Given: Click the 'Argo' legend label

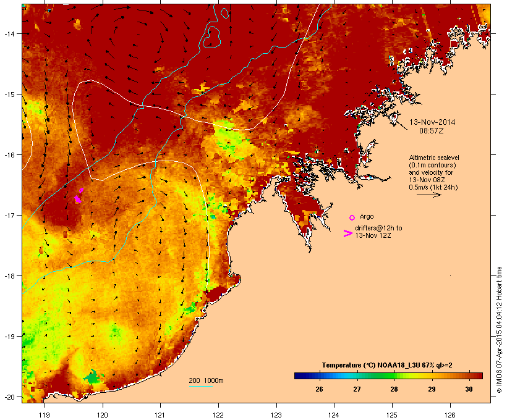Looking at the screenshot, I should pos(367,216).
